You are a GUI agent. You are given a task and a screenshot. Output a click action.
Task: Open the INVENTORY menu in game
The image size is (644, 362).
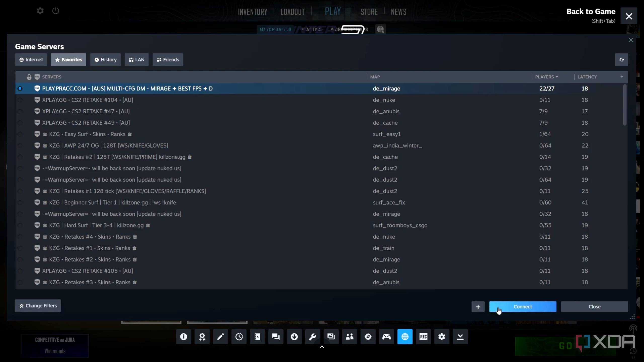(x=253, y=12)
